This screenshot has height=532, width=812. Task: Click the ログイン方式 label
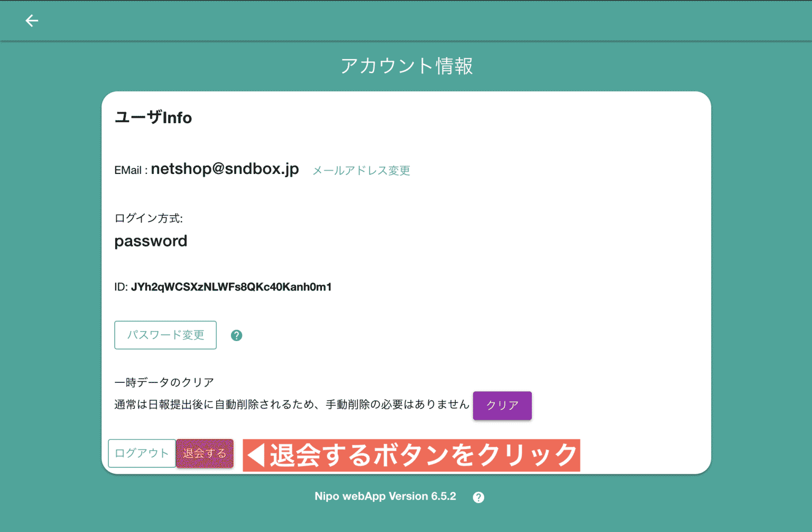pyautogui.click(x=149, y=217)
